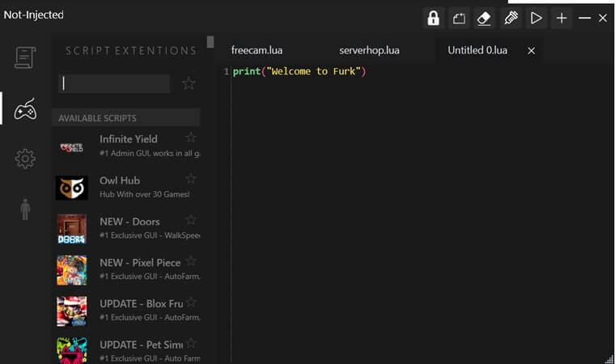Image resolution: width=615 pixels, height=364 pixels.
Task: Select the NEW - Pixel Piece title
Action: pyautogui.click(x=140, y=263)
